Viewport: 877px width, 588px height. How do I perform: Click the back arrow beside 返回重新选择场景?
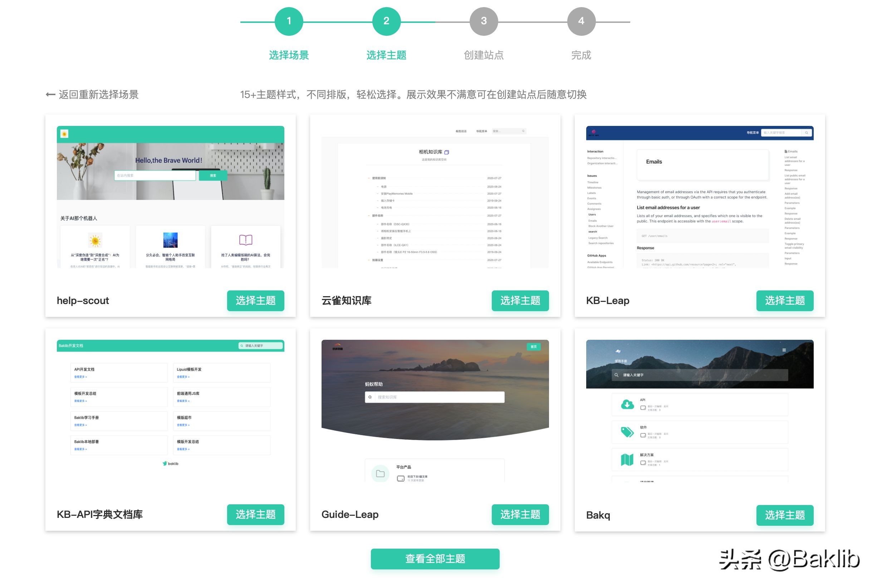50,94
